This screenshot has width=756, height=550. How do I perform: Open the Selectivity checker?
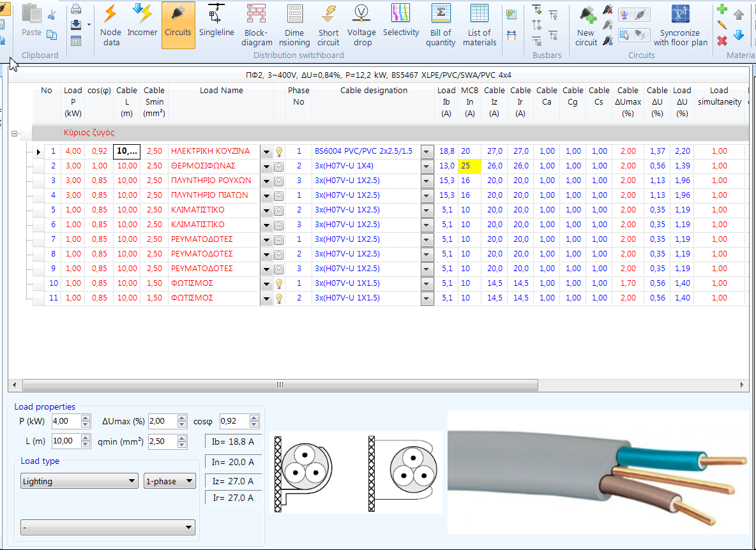400,26
